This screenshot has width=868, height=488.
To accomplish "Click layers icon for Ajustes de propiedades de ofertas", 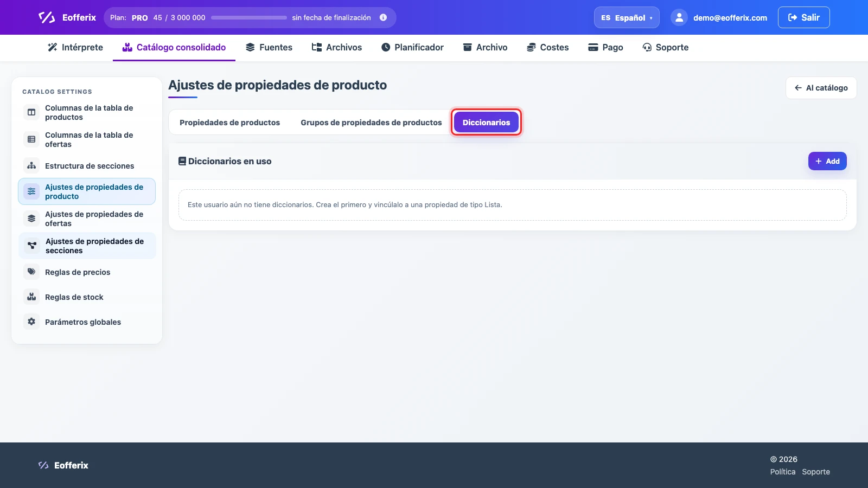I will click(31, 219).
